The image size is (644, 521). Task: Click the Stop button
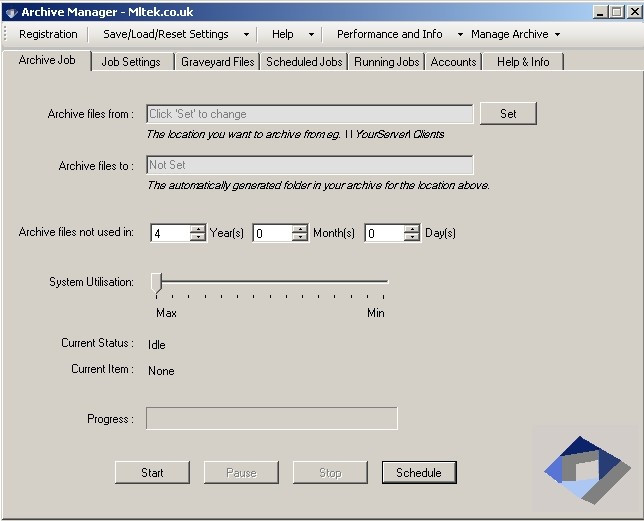pos(330,473)
